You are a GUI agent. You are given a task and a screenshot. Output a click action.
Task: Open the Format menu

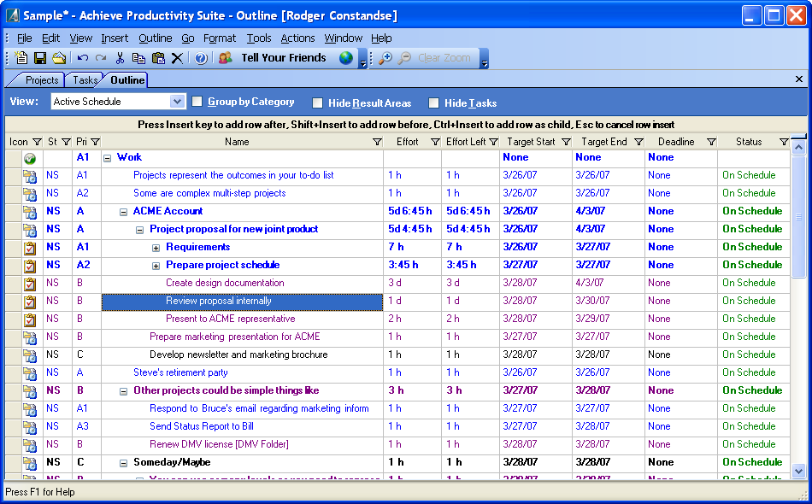220,38
